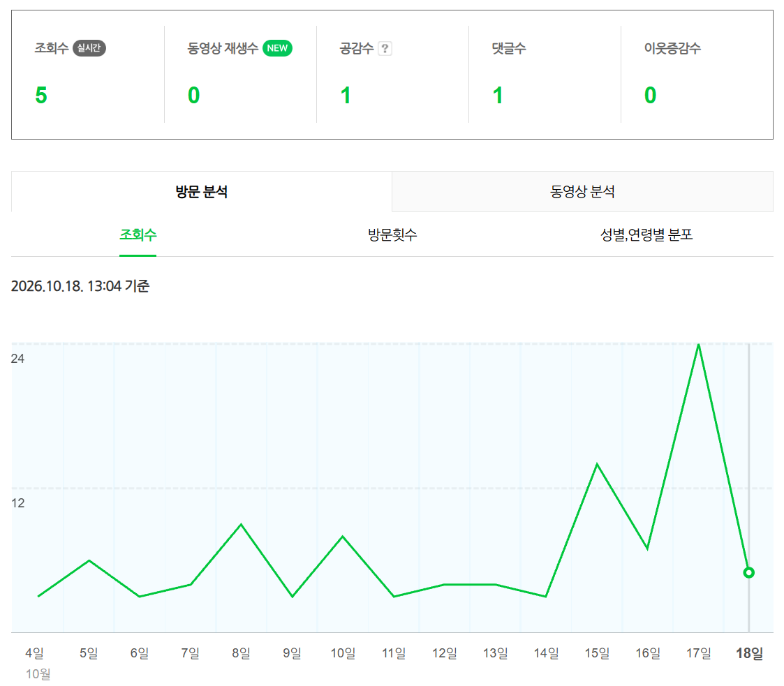Click the 17일 x-axis label
The width and height of the screenshot is (784, 686).
tap(699, 653)
